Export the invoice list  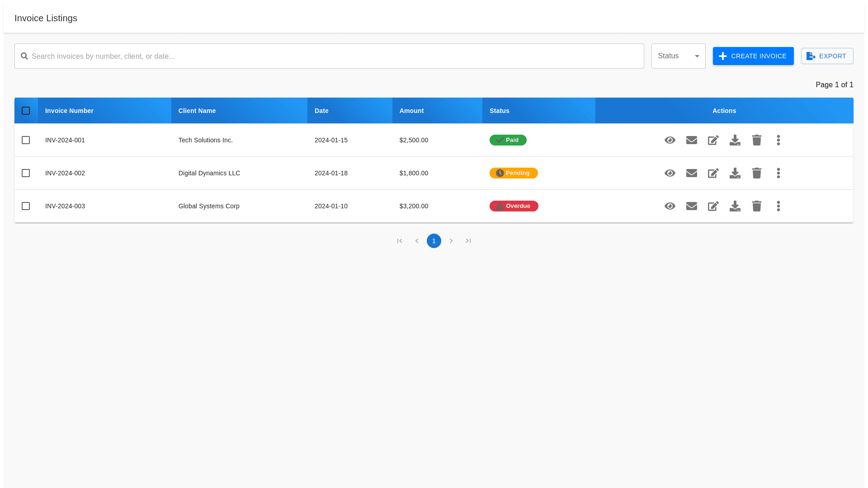[x=827, y=56]
